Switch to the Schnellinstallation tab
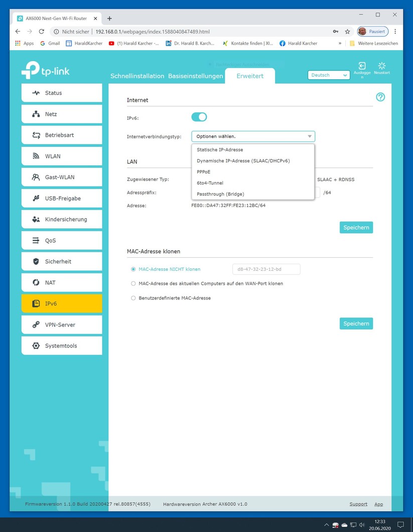The height and width of the screenshot is (532, 413). tap(137, 76)
